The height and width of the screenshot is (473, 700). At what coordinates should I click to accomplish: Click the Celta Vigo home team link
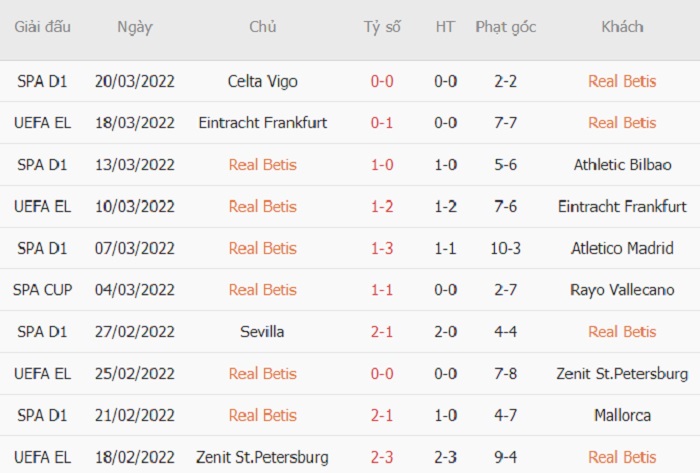[x=262, y=82]
